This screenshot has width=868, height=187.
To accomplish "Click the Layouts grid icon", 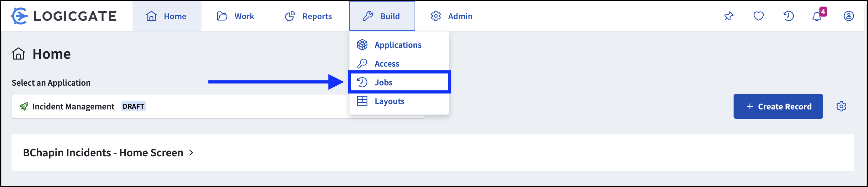I will (x=362, y=101).
